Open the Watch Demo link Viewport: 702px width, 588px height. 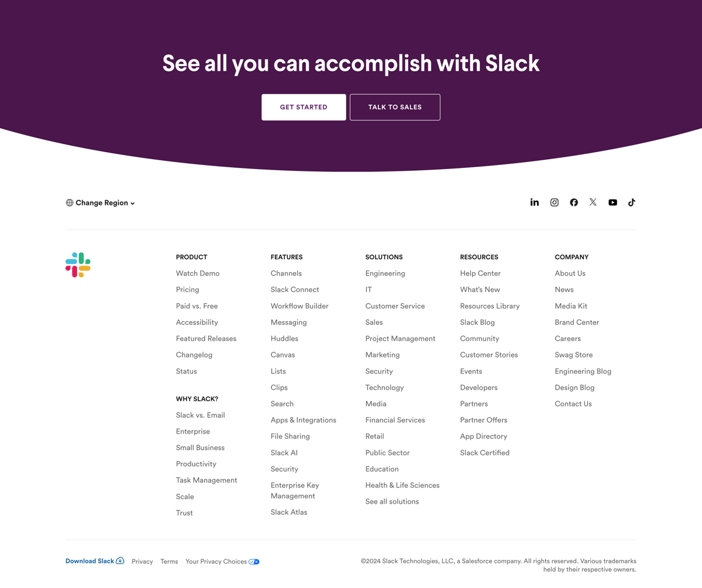coord(197,273)
